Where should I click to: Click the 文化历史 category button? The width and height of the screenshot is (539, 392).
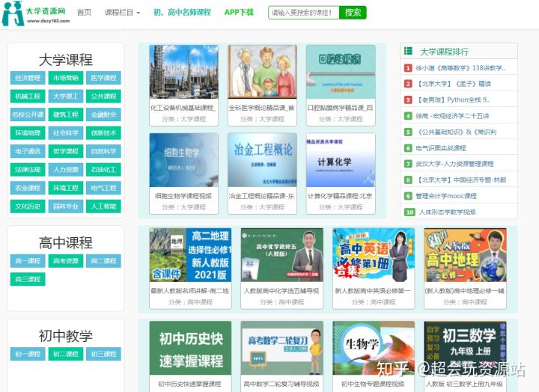(x=28, y=206)
